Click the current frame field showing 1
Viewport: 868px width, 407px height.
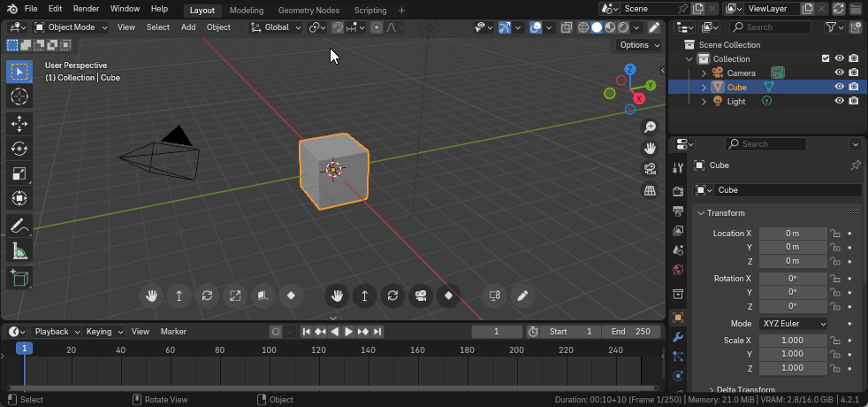tap(497, 331)
